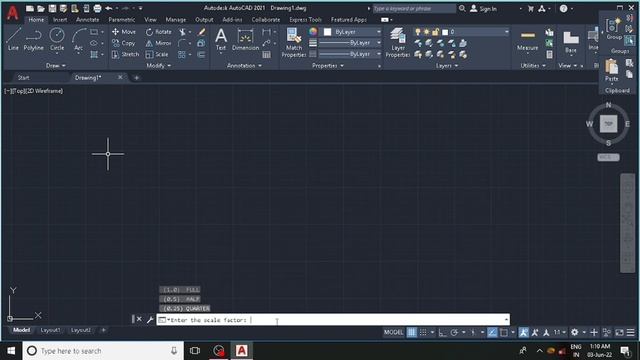The height and width of the screenshot is (360, 640).
Task: Toggle layer lock padlock icon
Action: pos(436,32)
